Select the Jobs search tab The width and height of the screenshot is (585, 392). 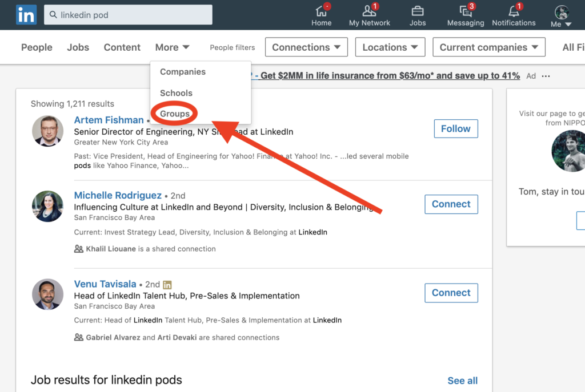pos(78,47)
